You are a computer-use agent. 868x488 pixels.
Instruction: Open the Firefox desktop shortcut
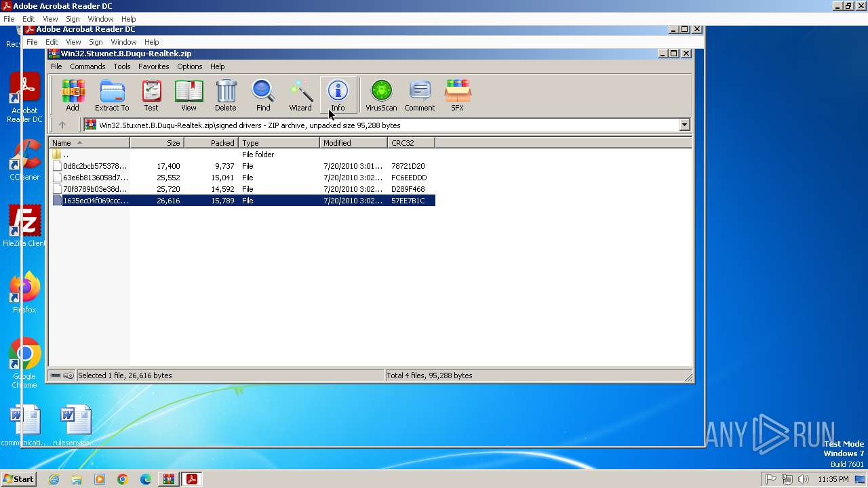click(24, 293)
